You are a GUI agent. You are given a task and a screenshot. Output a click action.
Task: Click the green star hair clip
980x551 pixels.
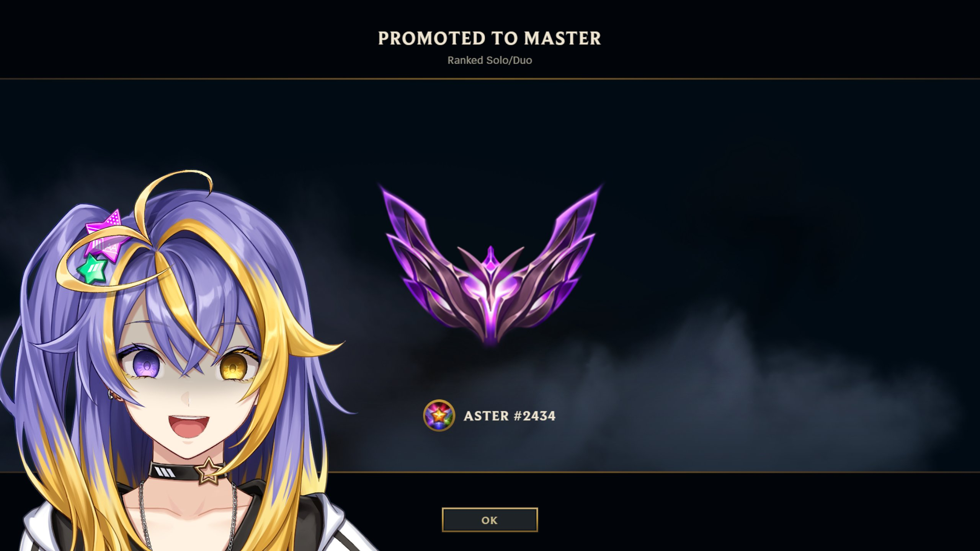[92, 269]
